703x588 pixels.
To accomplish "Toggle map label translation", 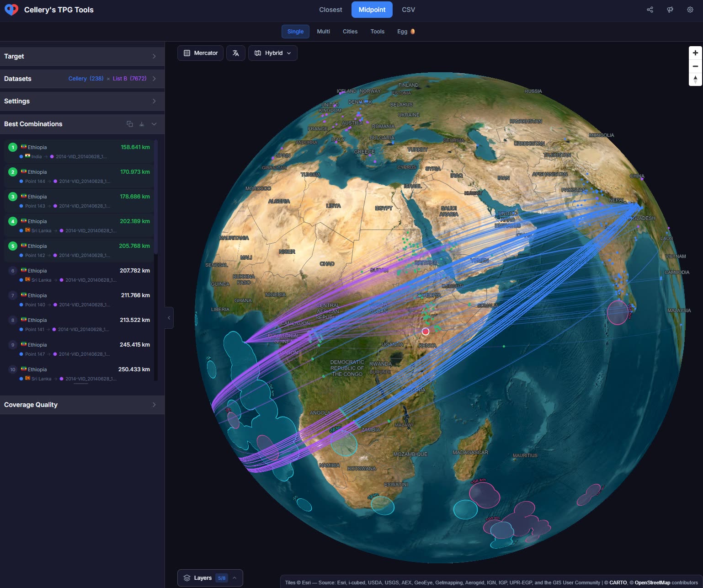I will point(235,53).
